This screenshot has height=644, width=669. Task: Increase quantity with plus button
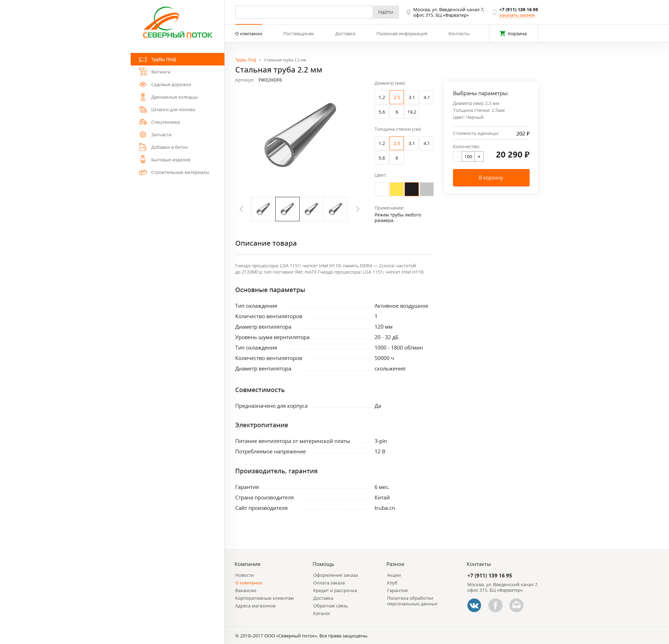tap(479, 156)
